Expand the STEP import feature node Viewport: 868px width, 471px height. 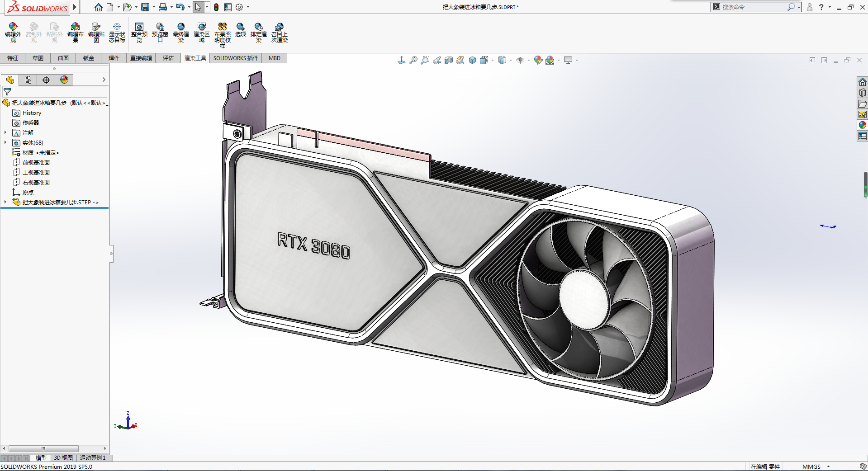(5, 202)
